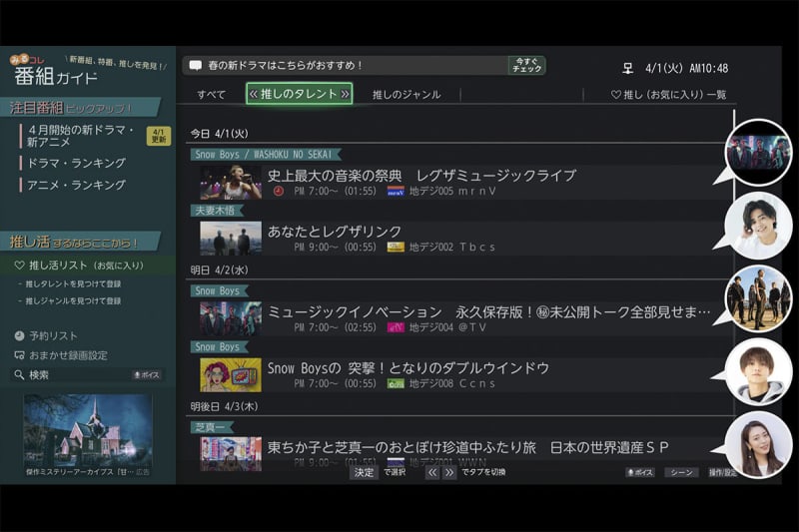Screen dimensions: 799x532
Task: Click right chevron on 推しのタレント tab
Action: click(345, 95)
